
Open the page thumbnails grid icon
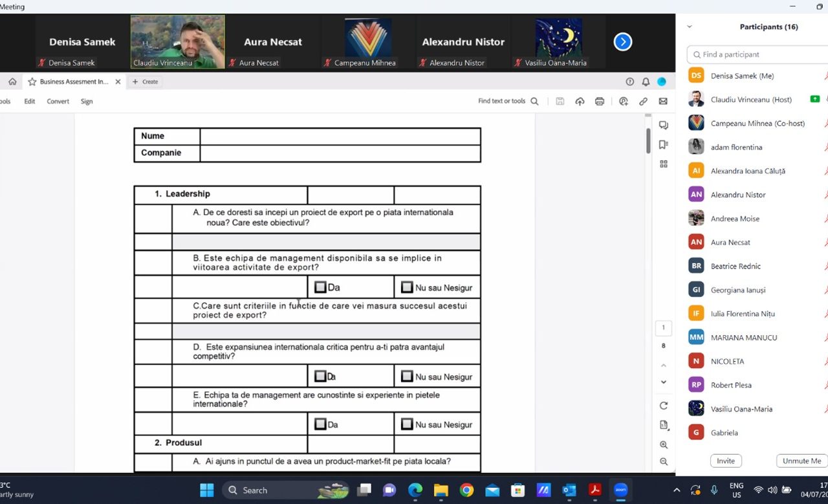coord(663,164)
